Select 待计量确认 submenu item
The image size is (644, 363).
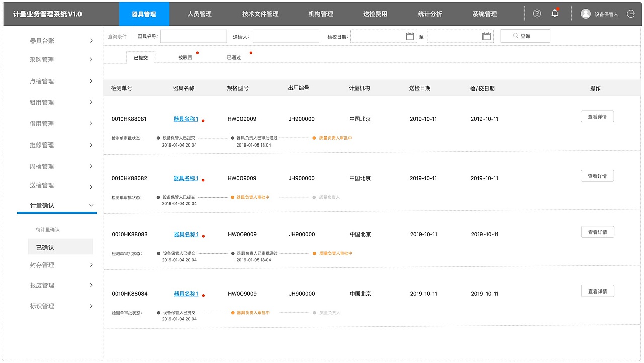[48, 230]
